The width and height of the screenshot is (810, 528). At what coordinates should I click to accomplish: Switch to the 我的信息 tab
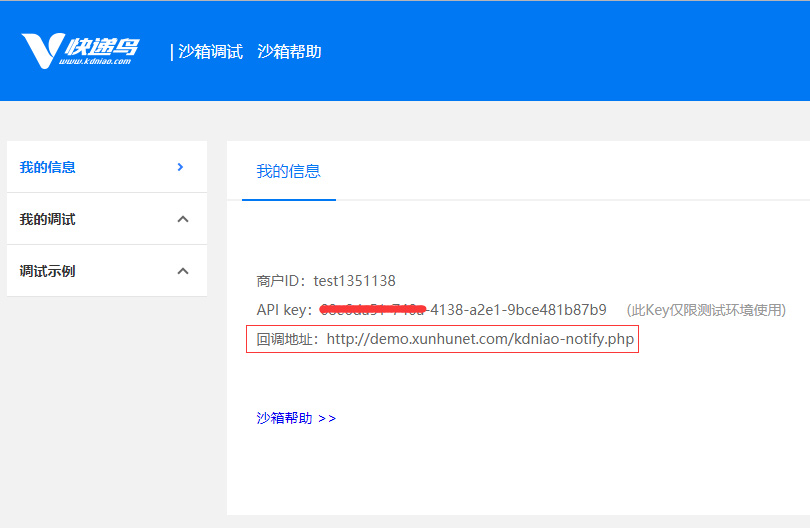(x=288, y=171)
